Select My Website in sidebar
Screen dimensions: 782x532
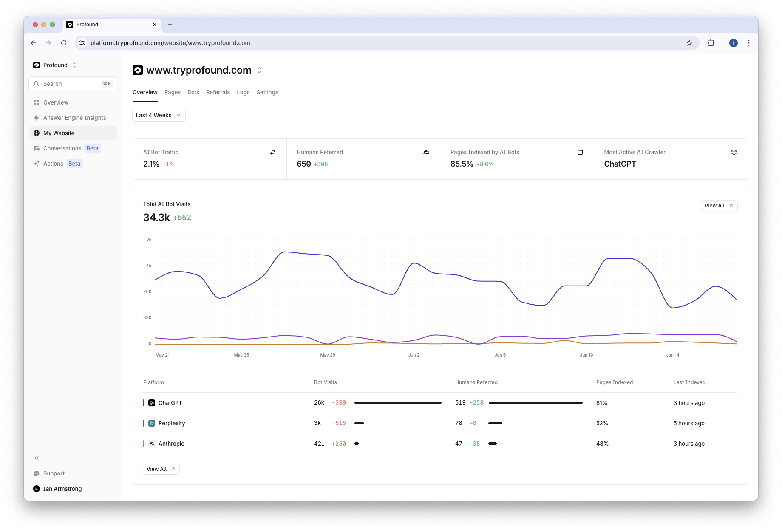[73, 133]
